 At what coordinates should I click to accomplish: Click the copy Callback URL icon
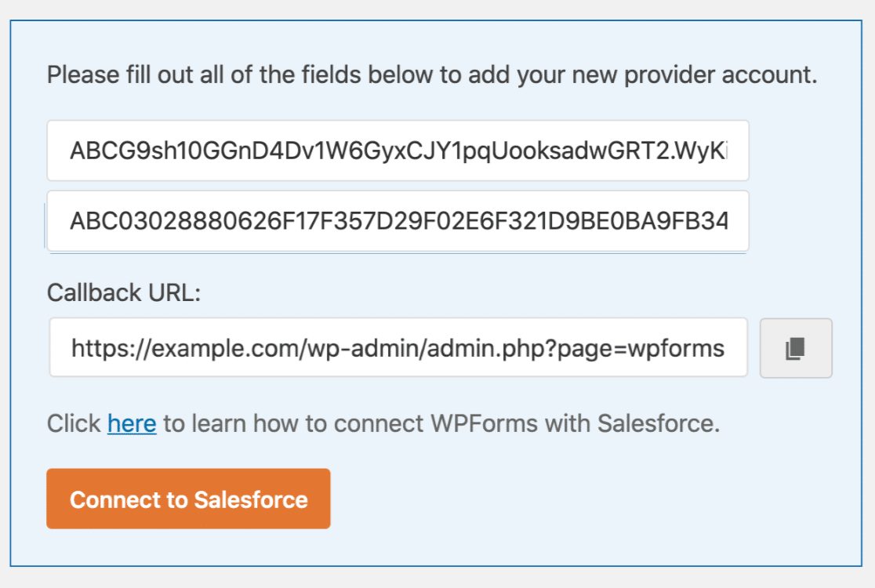click(796, 348)
